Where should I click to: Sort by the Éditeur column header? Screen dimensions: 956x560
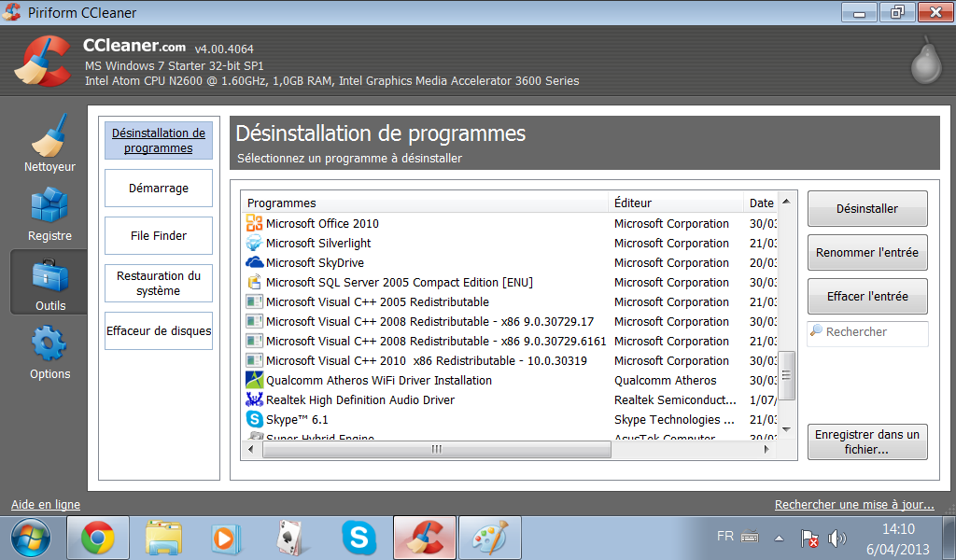[x=676, y=203]
